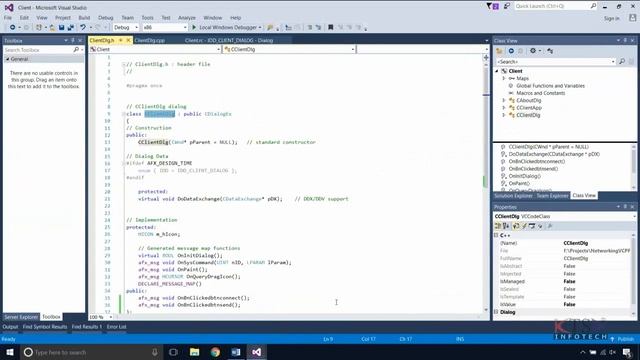
Task: Expand the CAboutDlg class node
Action: 504,100
